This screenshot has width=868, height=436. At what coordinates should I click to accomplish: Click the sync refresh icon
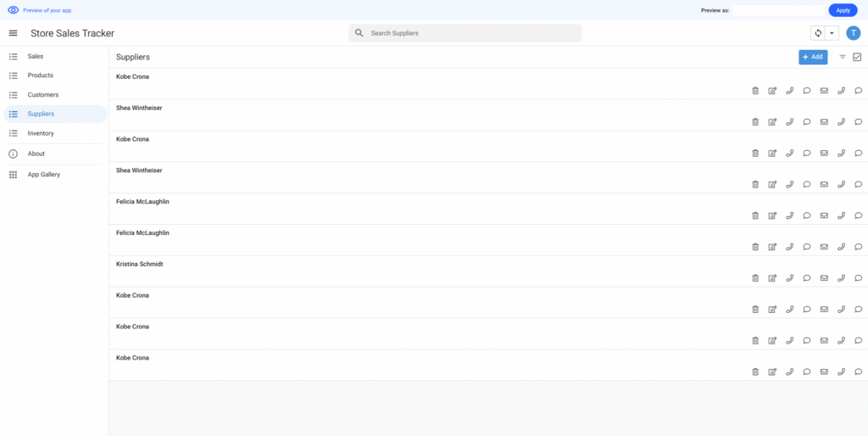[x=818, y=33]
